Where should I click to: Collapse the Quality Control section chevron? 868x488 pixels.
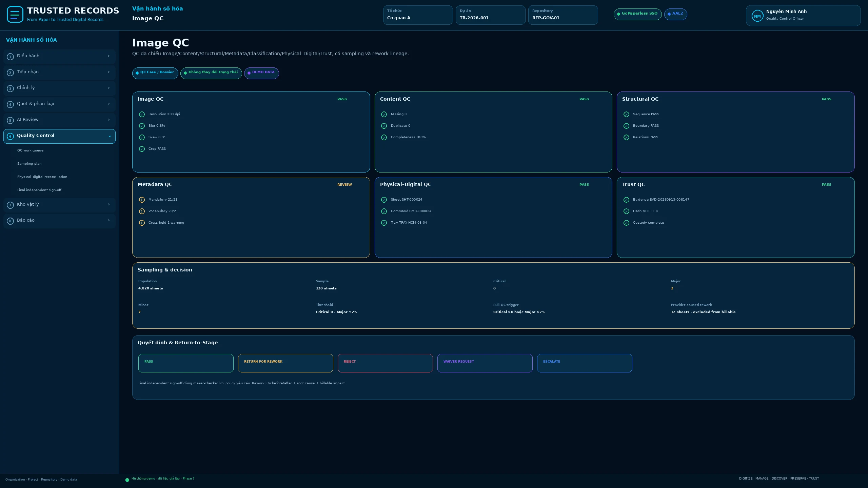110,136
